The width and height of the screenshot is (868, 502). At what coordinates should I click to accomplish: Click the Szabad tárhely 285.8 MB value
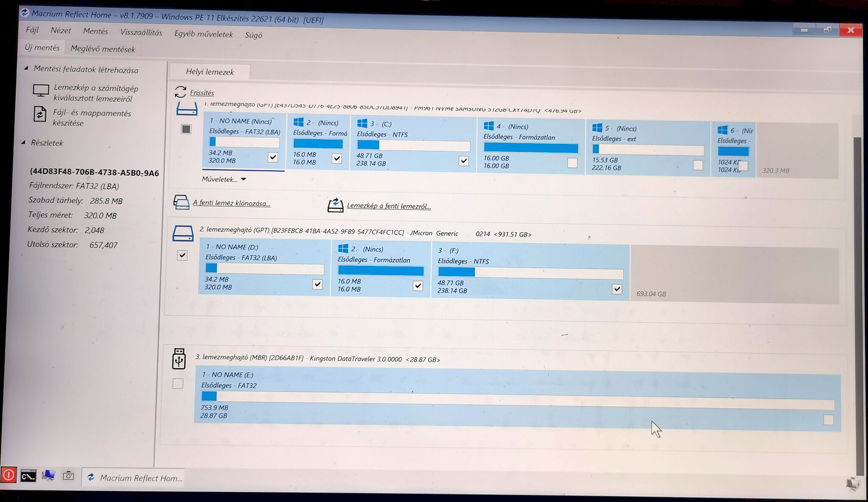tap(106, 201)
